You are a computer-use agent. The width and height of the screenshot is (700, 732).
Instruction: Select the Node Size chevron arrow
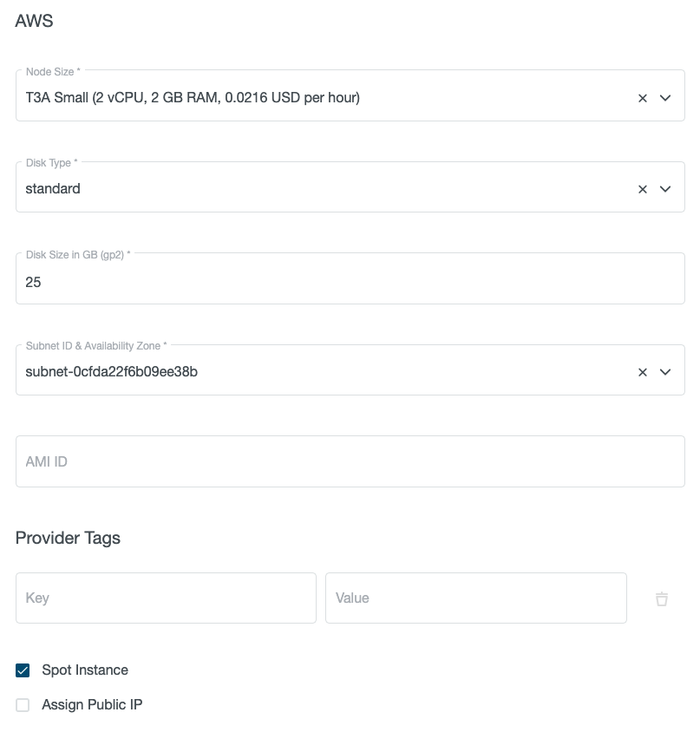click(665, 97)
